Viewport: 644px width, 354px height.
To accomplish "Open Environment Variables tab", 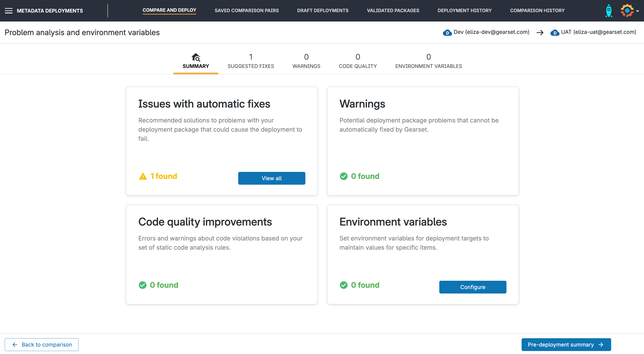I will pyautogui.click(x=428, y=61).
